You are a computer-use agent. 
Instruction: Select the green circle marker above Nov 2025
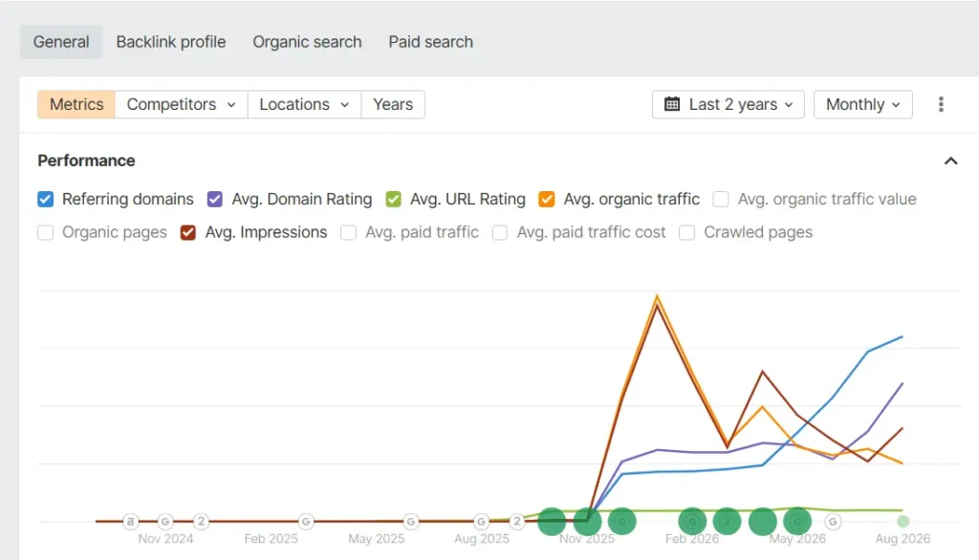coord(588,521)
